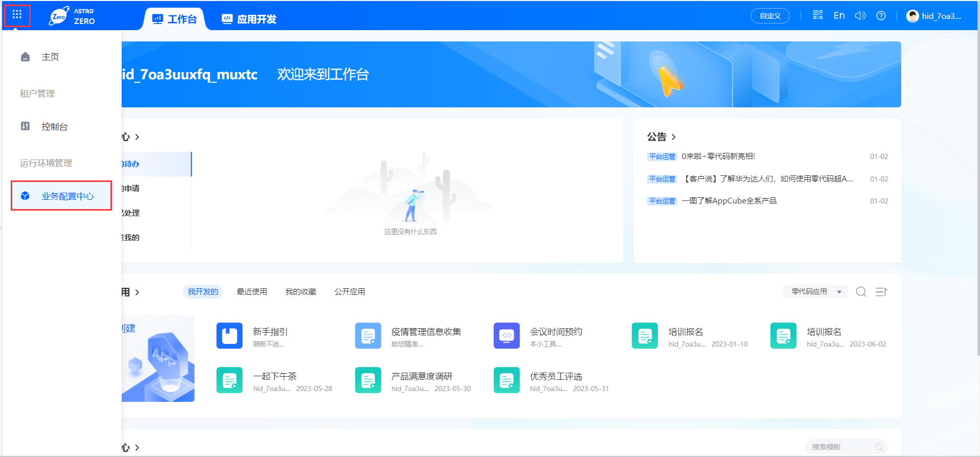
Task: Click the template search magnifier icon
Action: [879, 447]
